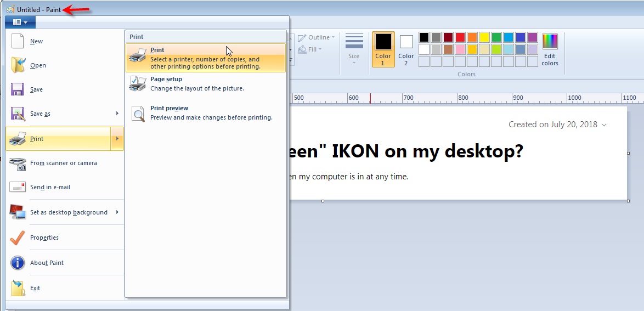The width and height of the screenshot is (644, 311).
Task: Click the canvas bottom-center resize handle
Action: [323, 201]
